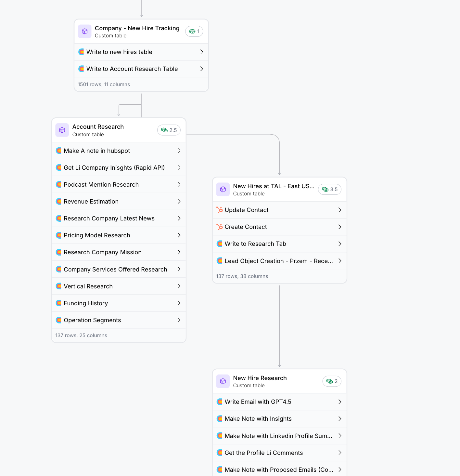This screenshot has height=476, width=460.
Task: Expand chevron for Create Contact
Action: pos(340,227)
